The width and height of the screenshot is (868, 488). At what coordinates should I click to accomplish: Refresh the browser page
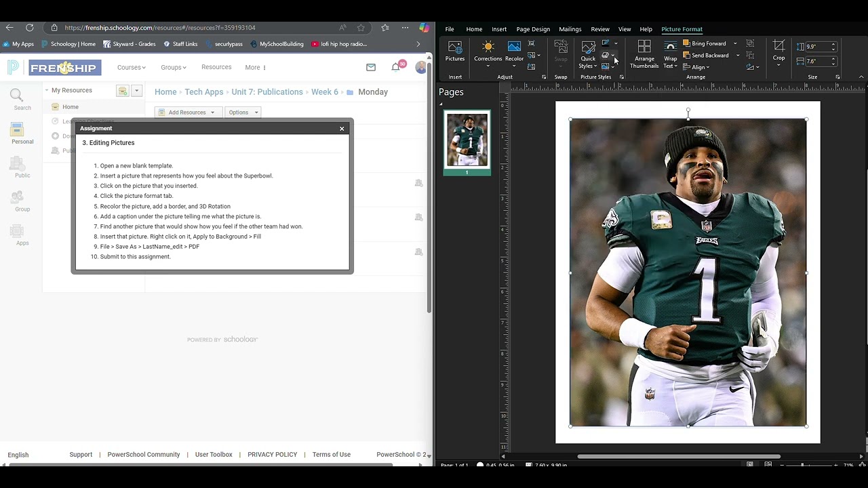point(29,28)
